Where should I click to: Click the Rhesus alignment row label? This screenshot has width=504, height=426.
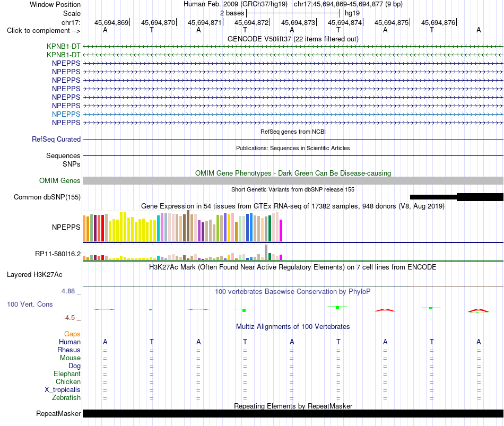point(69,350)
